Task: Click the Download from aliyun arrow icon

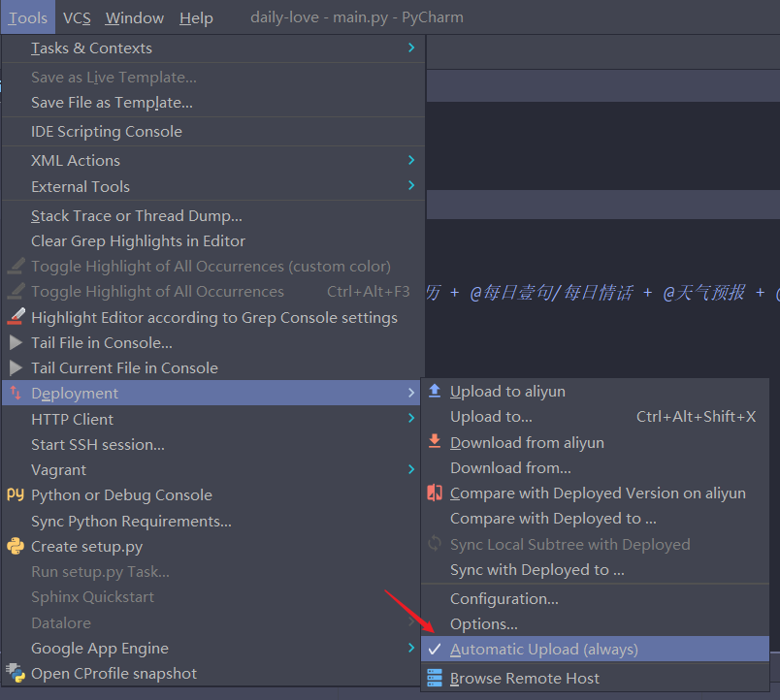Action: [435, 441]
